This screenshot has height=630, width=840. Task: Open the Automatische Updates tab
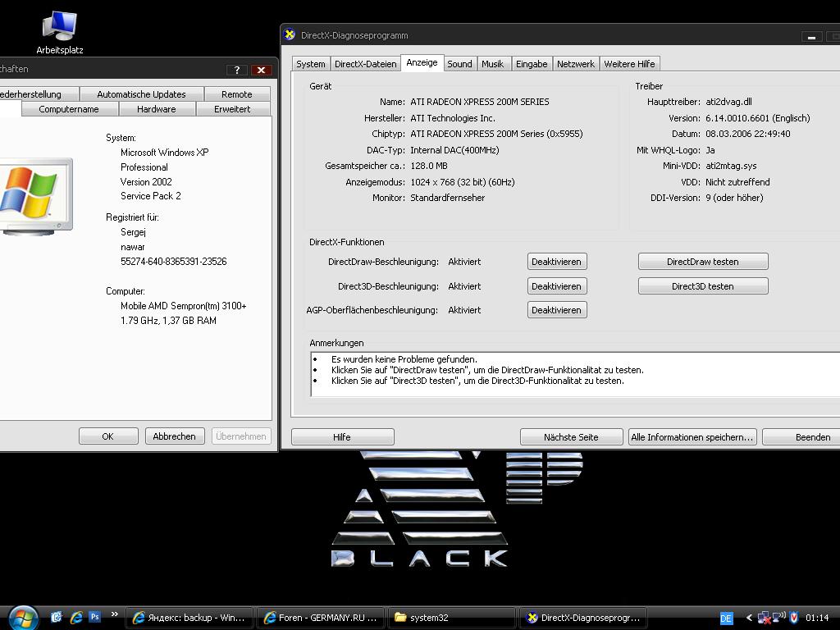tap(141, 94)
